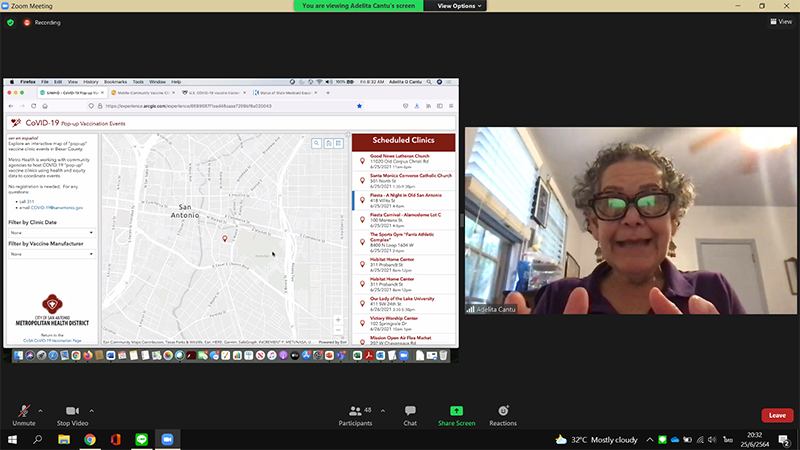Leave the Zoom meeting
Image resolution: width=800 pixels, height=450 pixels.
pos(777,415)
